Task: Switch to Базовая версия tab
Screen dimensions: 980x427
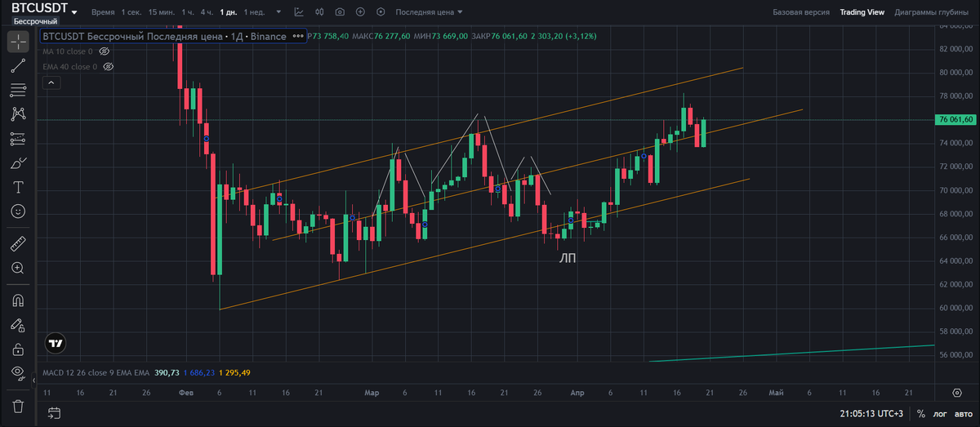Action: pyautogui.click(x=801, y=13)
